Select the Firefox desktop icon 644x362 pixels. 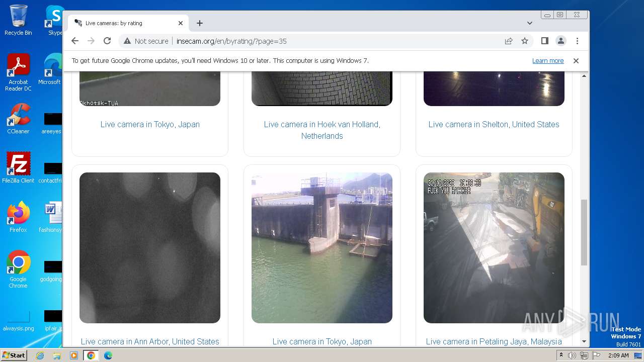[18, 217]
